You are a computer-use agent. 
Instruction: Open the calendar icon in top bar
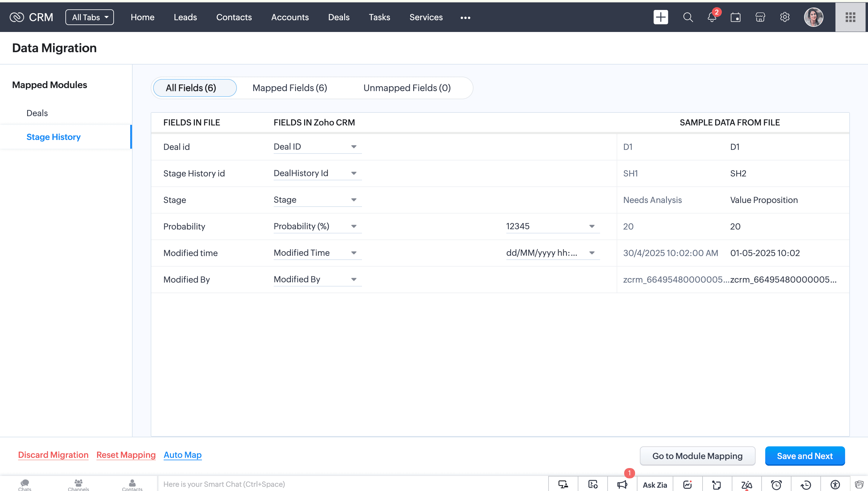point(736,17)
